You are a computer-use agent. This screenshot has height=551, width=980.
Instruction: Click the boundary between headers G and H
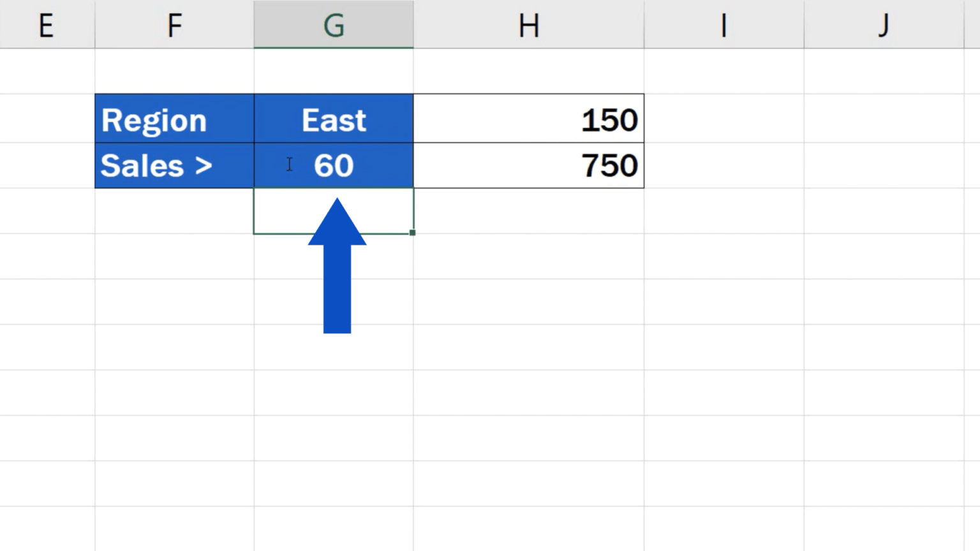413,26
